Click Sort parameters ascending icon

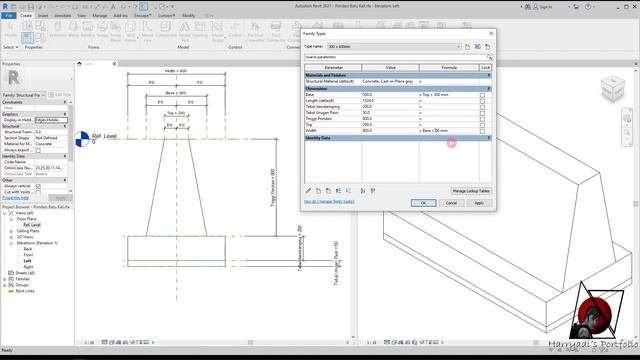[362, 191]
